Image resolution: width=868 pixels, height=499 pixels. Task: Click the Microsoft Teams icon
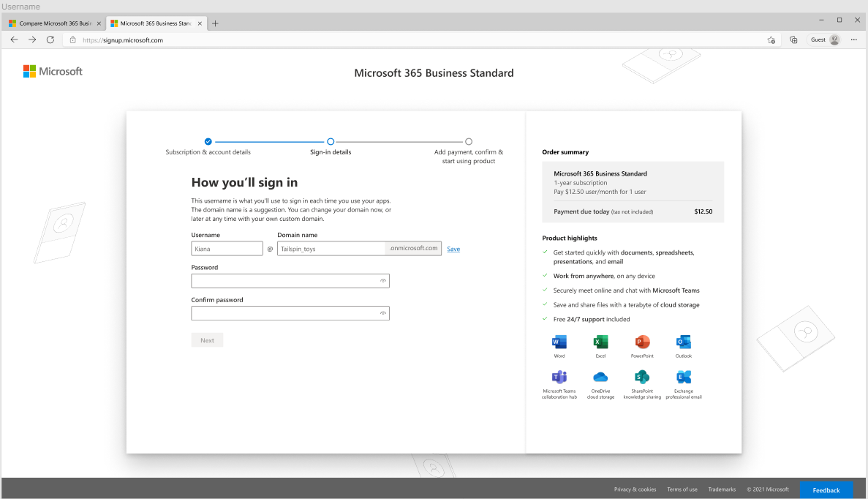click(559, 377)
